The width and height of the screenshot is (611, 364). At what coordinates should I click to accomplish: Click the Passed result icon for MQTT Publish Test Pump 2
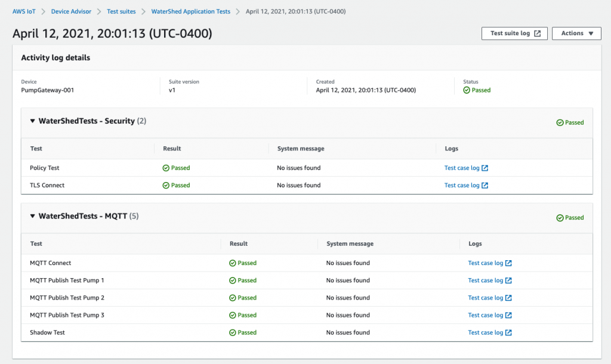pyautogui.click(x=233, y=297)
